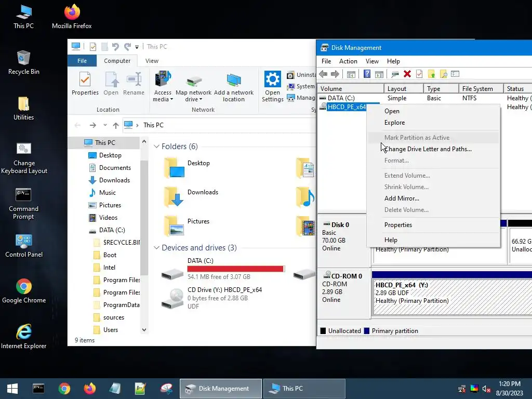
Task: Choose Properties in context menu
Action: pos(433,225)
